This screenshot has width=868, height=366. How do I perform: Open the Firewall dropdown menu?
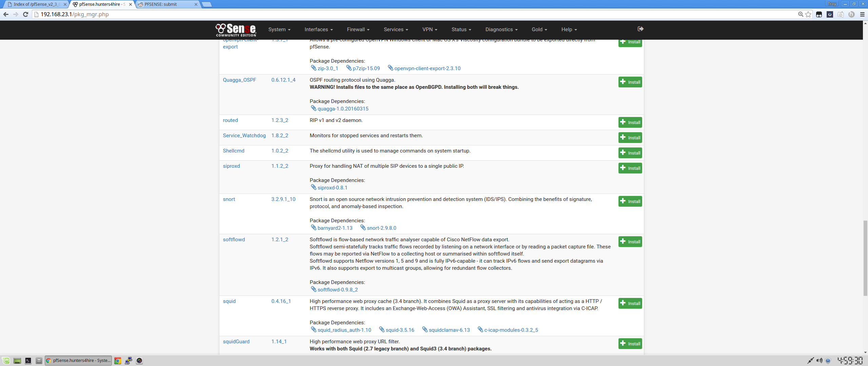pyautogui.click(x=358, y=29)
